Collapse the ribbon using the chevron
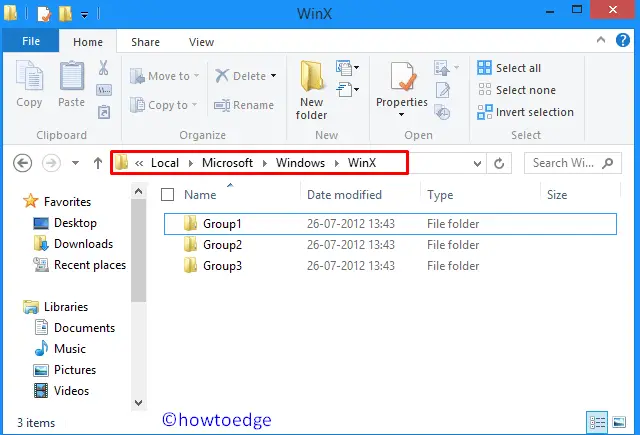The width and height of the screenshot is (640, 435). 602,43
